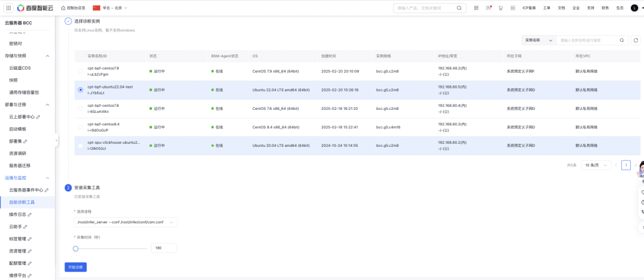Collapse the 存储与快照 sidebar section
Image resolution: width=644 pixels, height=280 pixels.
pyautogui.click(x=47, y=56)
